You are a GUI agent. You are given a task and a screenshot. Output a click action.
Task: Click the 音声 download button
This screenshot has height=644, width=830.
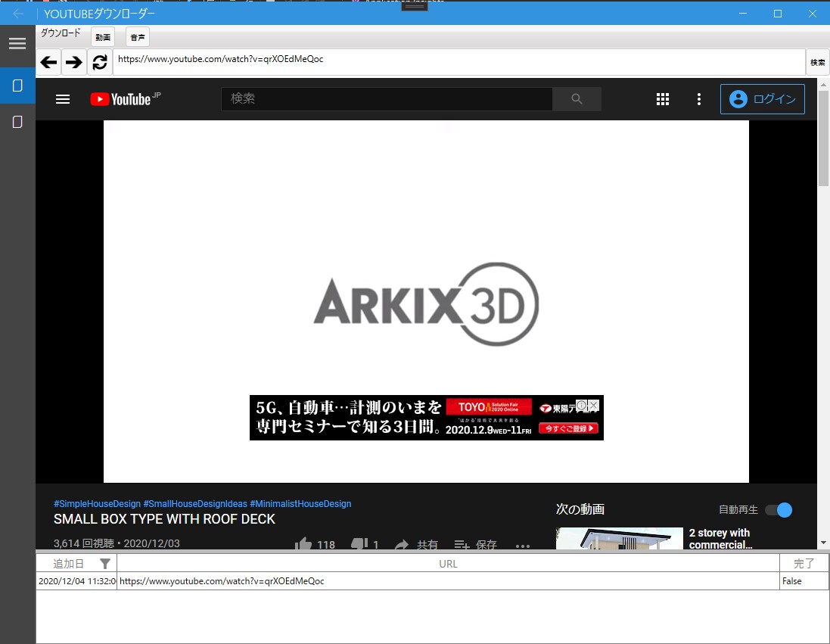coord(138,37)
